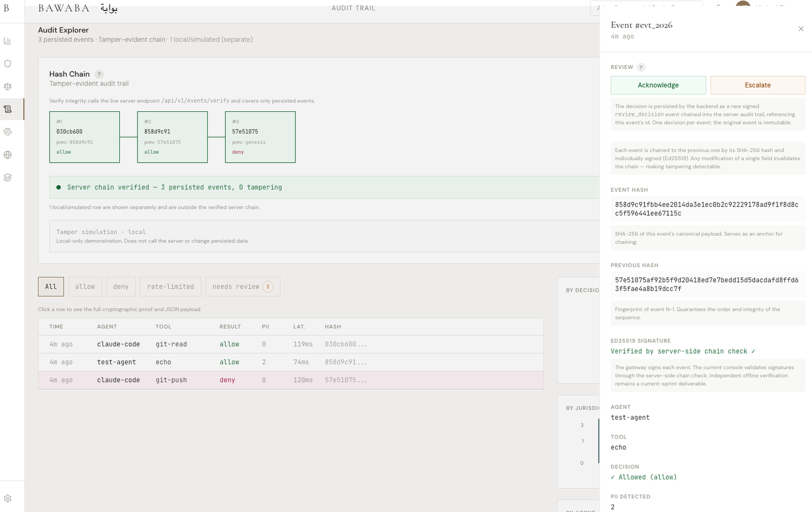Click the TOOL column header

163,327
